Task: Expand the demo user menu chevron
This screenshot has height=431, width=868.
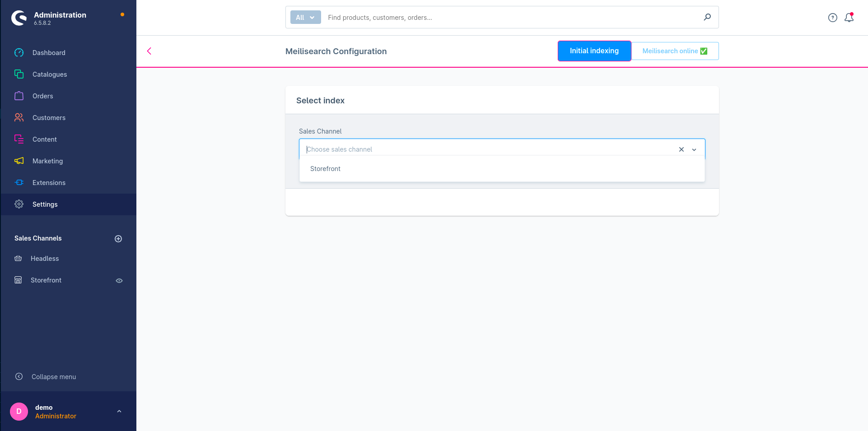Action: coord(119,411)
